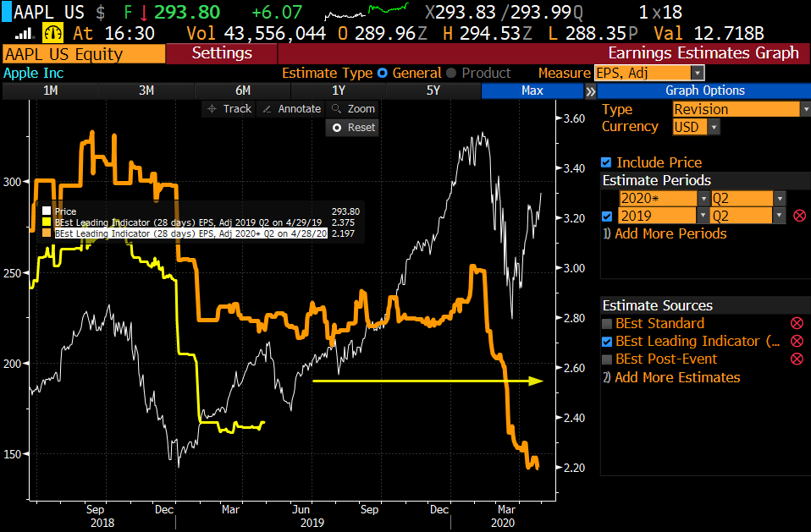Viewport: 811px width, 532px height.
Task: Click Add More Periods link
Action: point(670,233)
